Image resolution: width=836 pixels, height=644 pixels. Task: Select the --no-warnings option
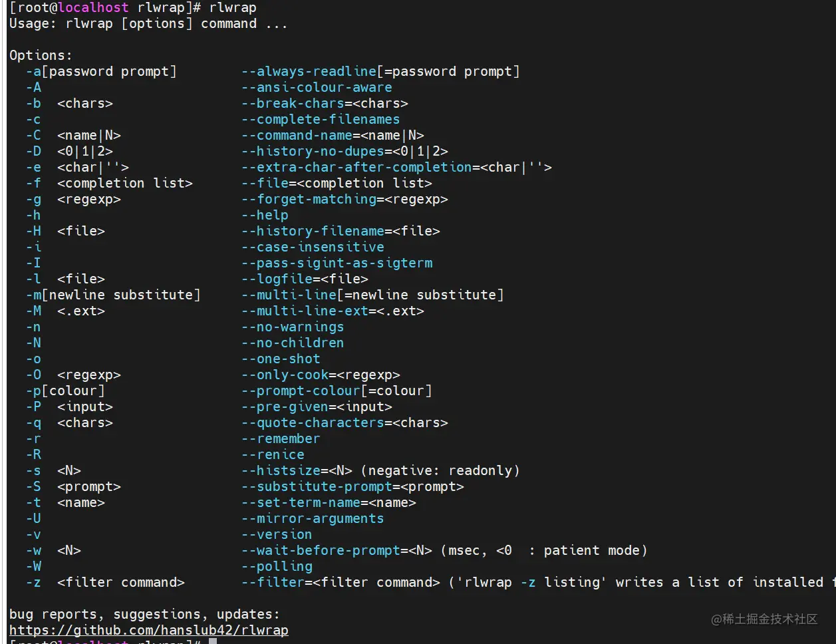tap(293, 327)
